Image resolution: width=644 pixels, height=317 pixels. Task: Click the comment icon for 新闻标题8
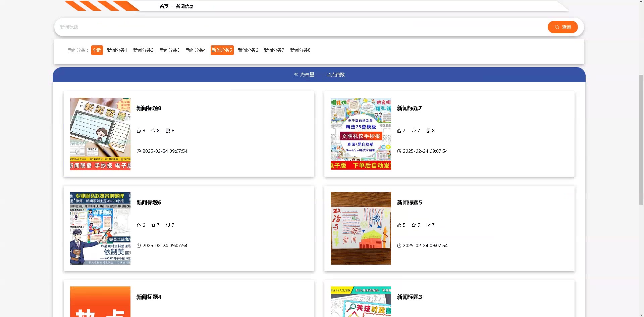tap(168, 131)
